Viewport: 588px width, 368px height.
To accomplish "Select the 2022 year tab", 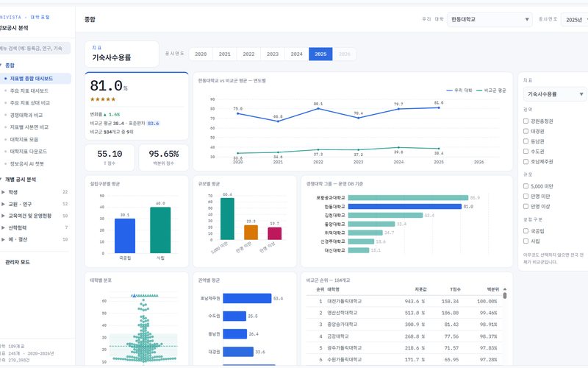I will [248, 54].
